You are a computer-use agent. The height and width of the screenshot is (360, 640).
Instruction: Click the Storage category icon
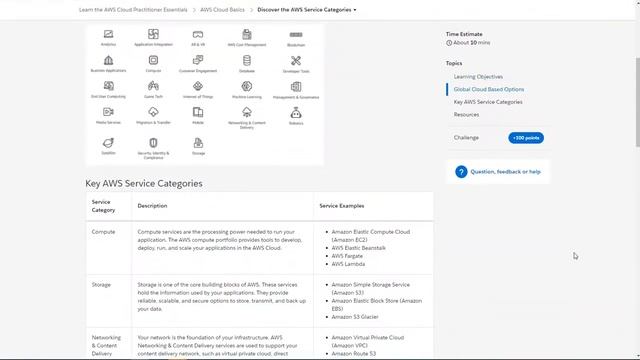[x=198, y=143]
